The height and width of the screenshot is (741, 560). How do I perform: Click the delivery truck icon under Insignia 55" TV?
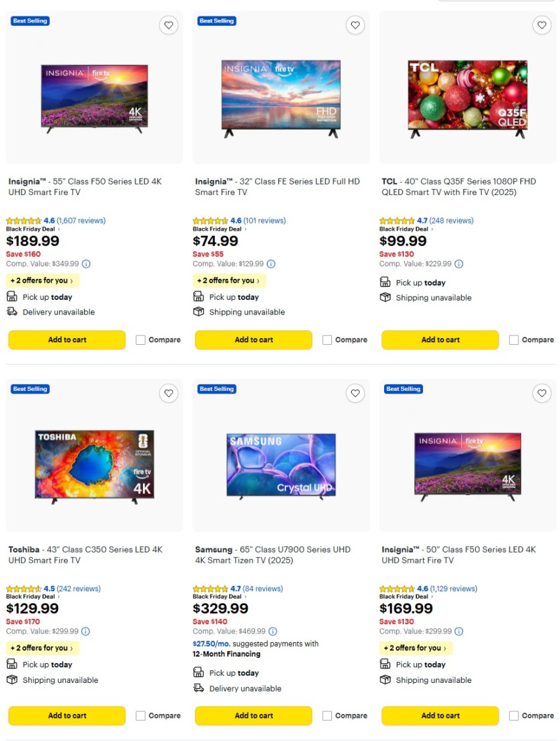(12, 312)
